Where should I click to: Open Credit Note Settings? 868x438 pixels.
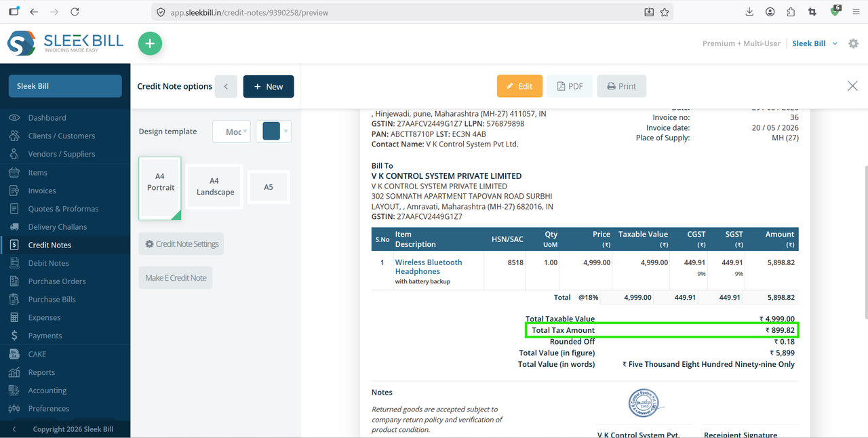click(x=181, y=244)
